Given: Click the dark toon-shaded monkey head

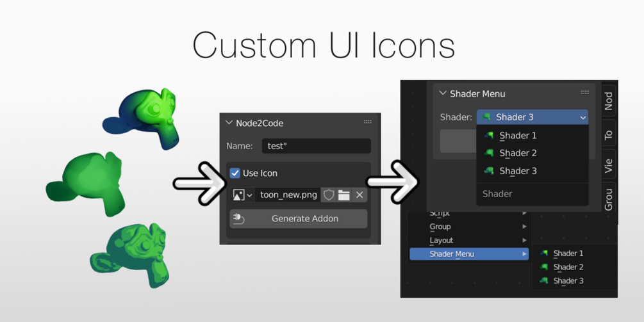Looking at the screenshot, I should coord(129,254).
